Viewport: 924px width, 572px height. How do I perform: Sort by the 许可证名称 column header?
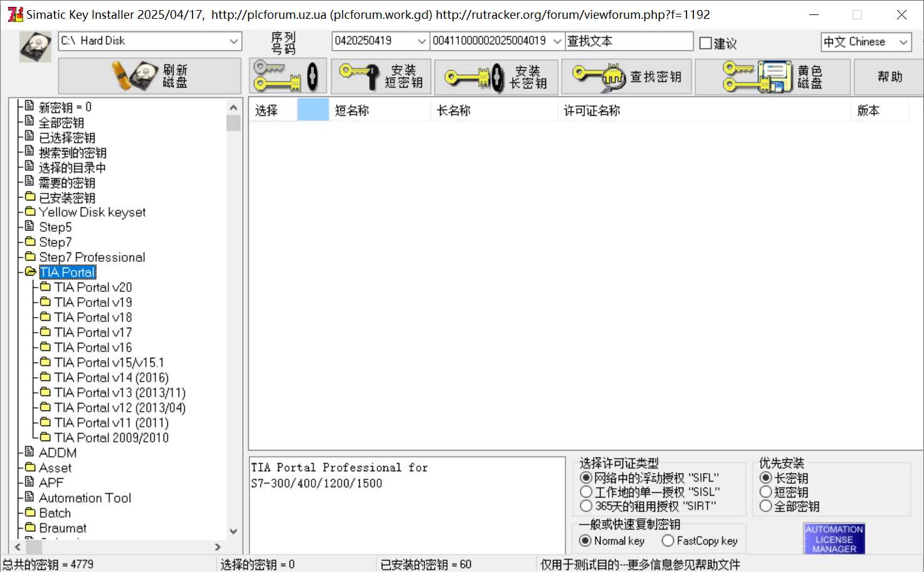point(704,110)
